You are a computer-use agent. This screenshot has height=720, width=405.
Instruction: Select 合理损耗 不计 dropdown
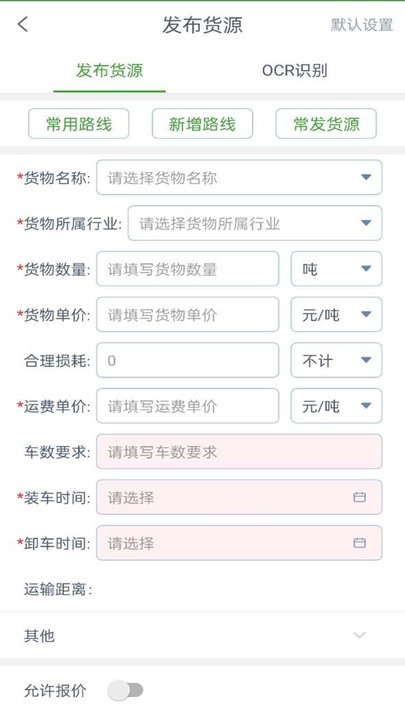[336, 360]
